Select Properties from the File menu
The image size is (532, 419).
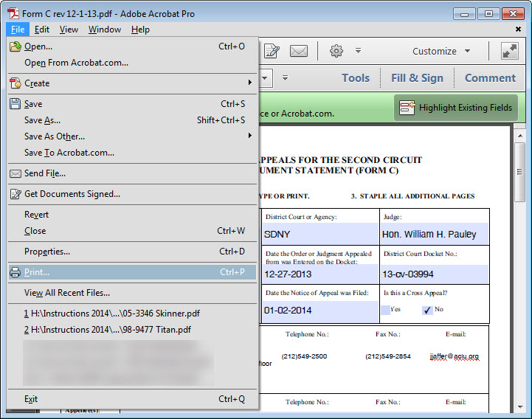click(x=47, y=252)
